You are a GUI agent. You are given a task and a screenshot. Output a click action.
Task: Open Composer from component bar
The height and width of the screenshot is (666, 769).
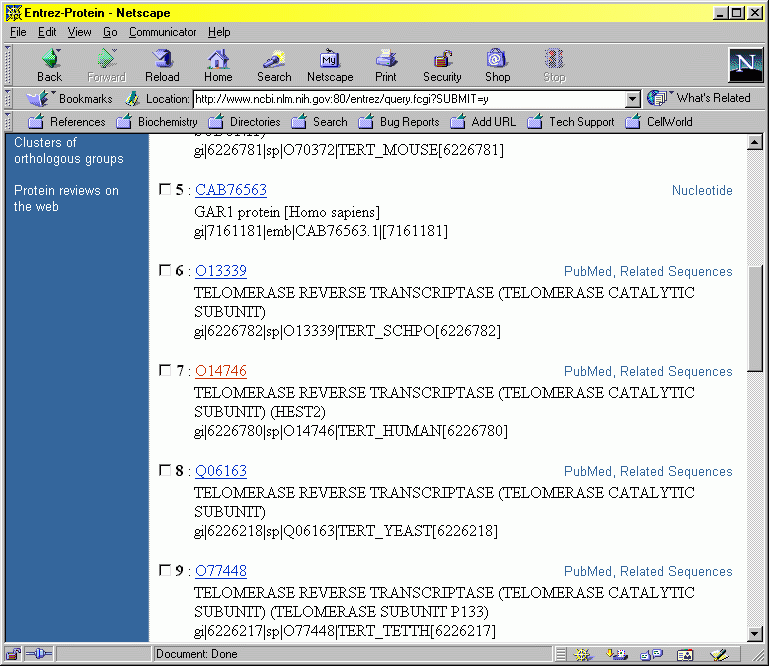tap(719, 654)
